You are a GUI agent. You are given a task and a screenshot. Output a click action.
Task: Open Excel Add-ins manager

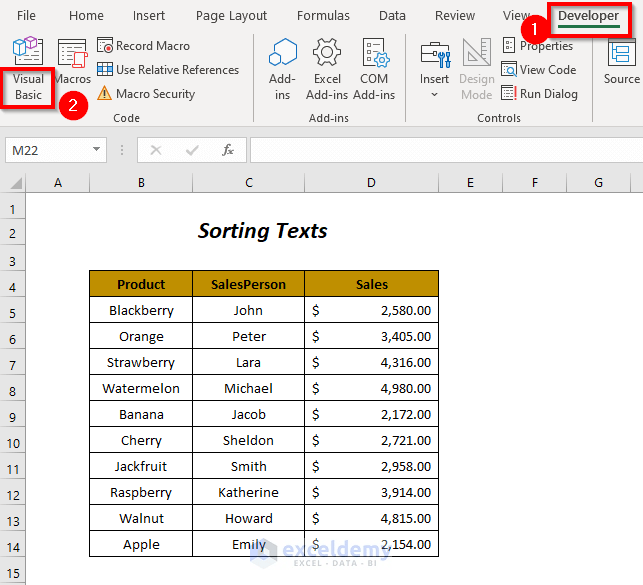(x=327, y=70)
